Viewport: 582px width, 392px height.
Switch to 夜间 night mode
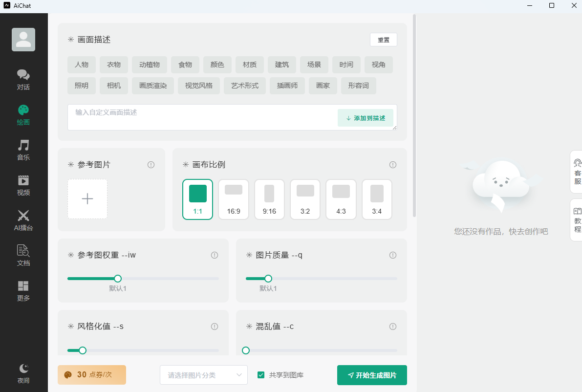[x=23, y=374]
